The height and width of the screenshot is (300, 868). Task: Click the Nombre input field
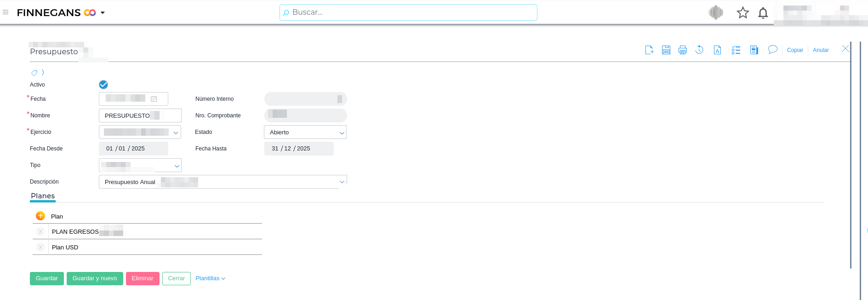pyautogui.click(x=140, y=115)
